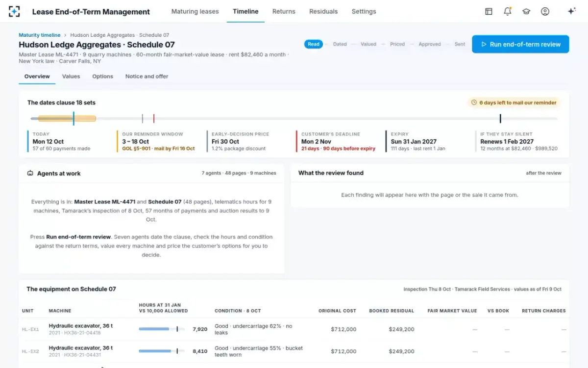
Task: Click the Return Charges column header
Action: (x=543, y=311)
